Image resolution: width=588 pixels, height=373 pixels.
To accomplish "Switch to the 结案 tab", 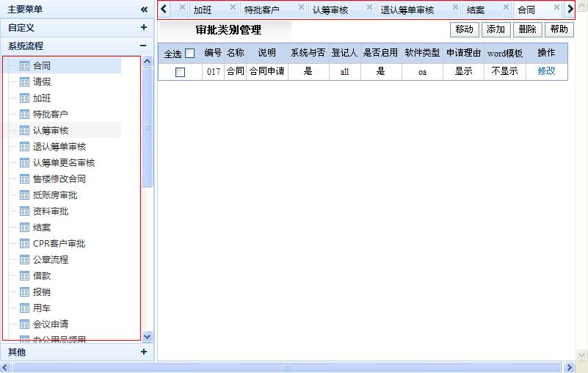I will click(x=476, y=10).
